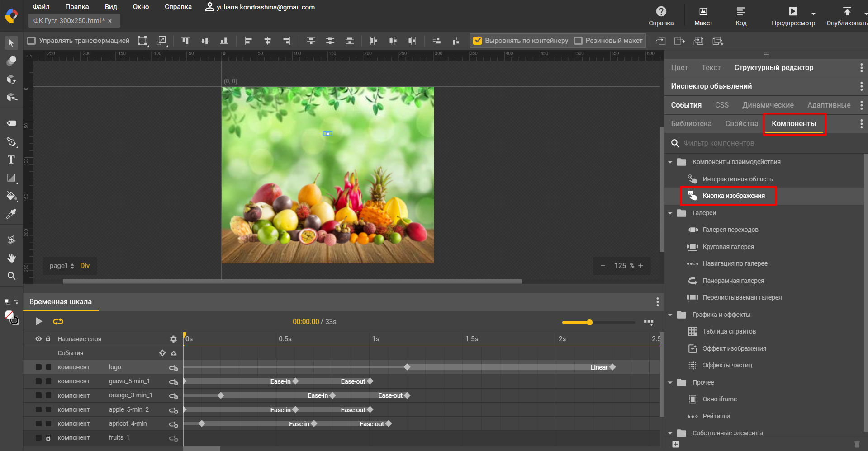Switch to Maket design view
This screenshot has width=868, height=451.
click(x=703, y=16)
